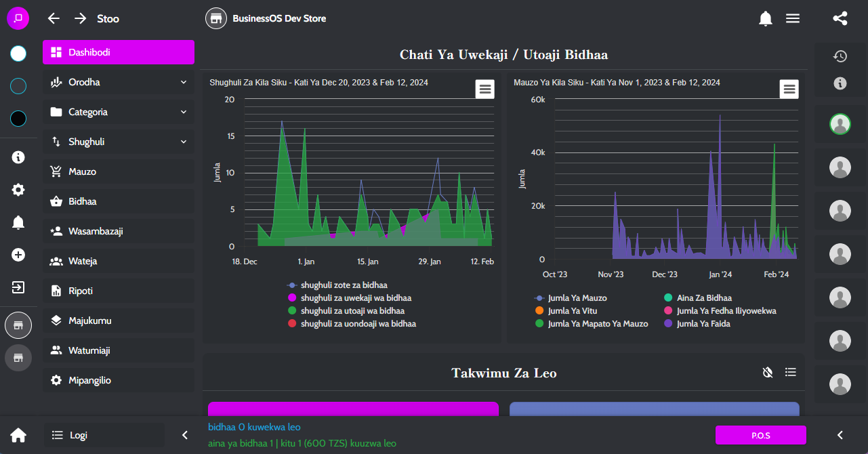The image size is (868, 454).
Task: Open the daily sales chart hamburger menu
Action: [x=789, y=89]
